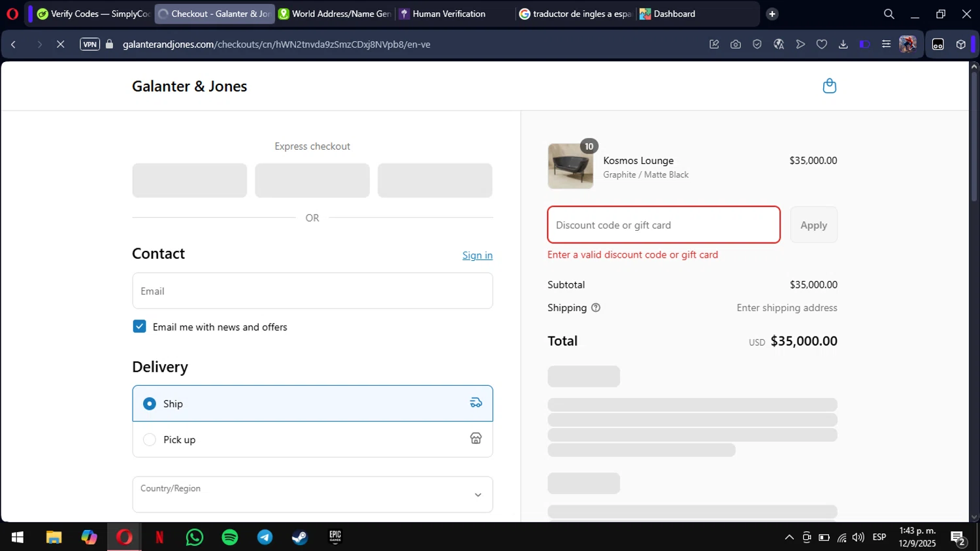Open the extensions cube icon
The image size is (980, 551).
(960, 44)
